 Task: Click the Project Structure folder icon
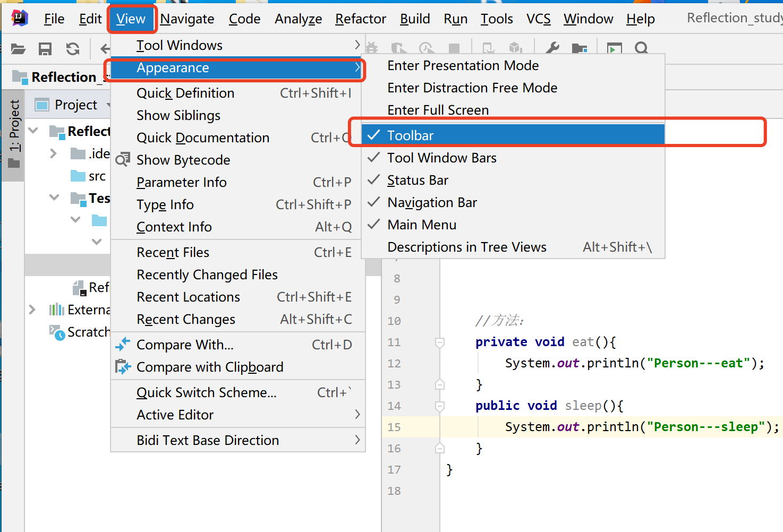tap(579, 49)
